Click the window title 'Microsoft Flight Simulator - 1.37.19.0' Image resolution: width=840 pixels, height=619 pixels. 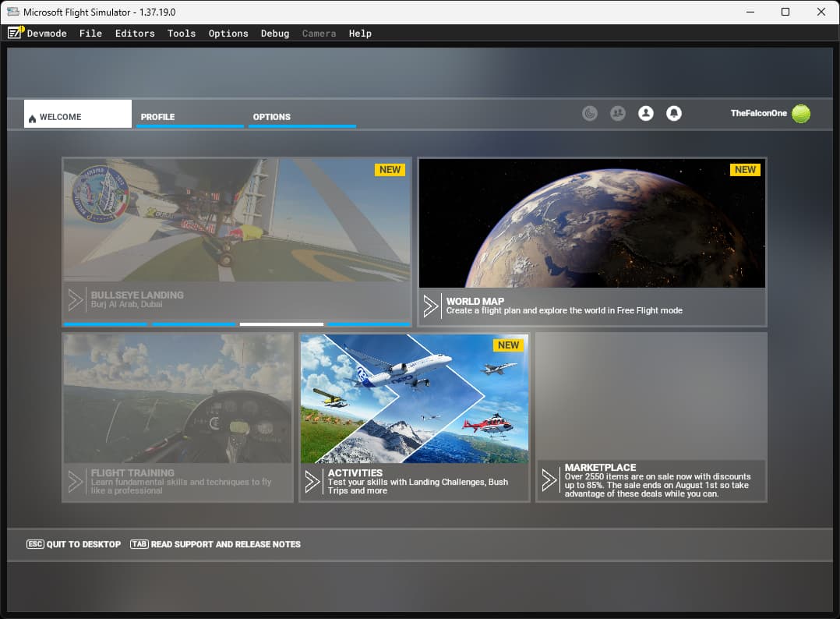[x=99, y=12]
